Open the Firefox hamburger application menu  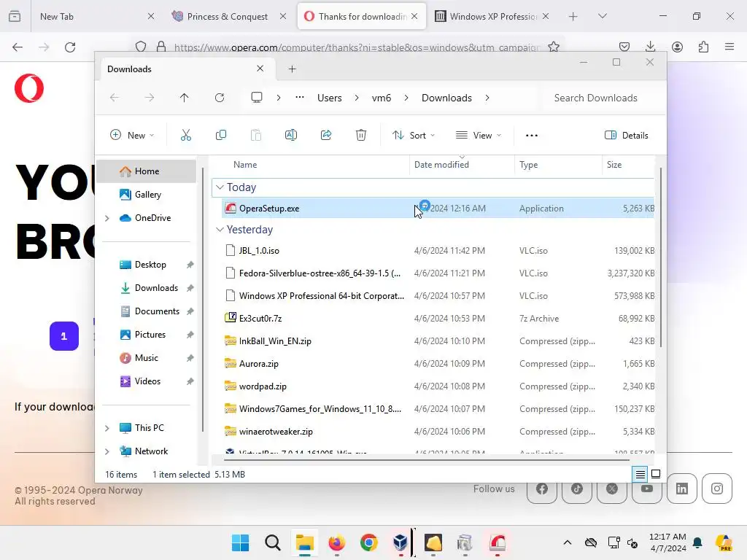click(x=729, y=47)
